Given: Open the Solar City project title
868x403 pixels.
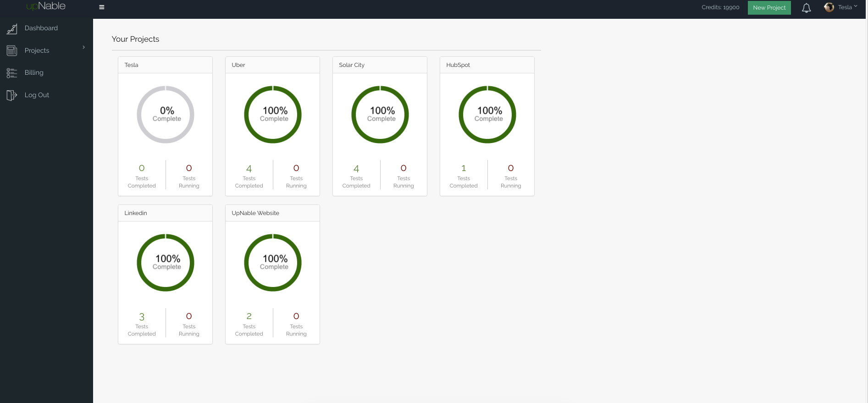Looking at the screenshot, I should coord(352,65).
